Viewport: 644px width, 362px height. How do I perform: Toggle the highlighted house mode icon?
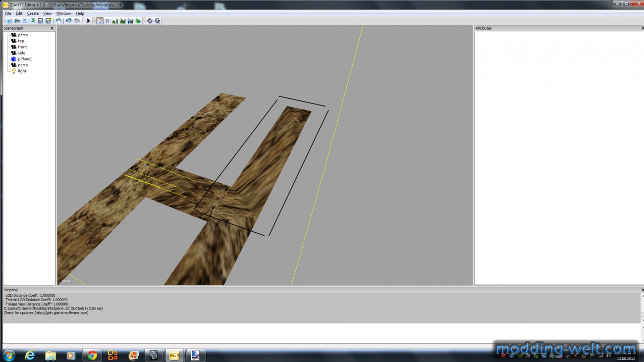click(x=100, y=21)
